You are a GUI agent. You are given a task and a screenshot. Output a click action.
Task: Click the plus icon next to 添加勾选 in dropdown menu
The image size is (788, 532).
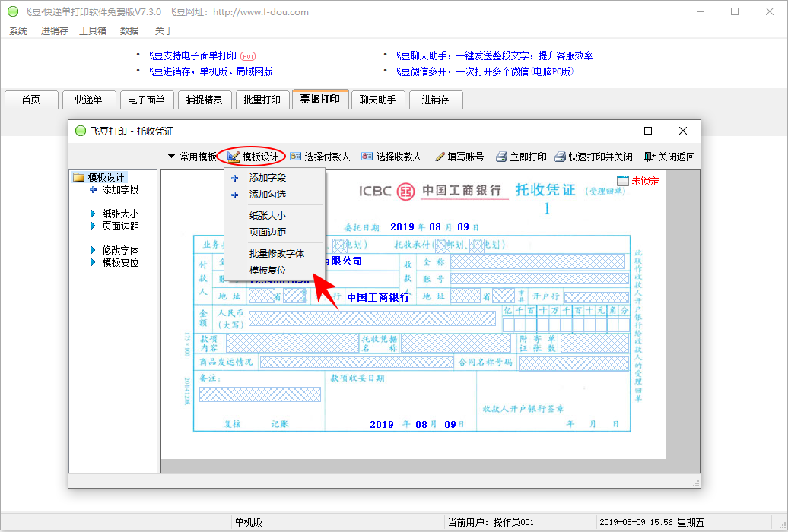pyautogui.click(x=235, y=195)
